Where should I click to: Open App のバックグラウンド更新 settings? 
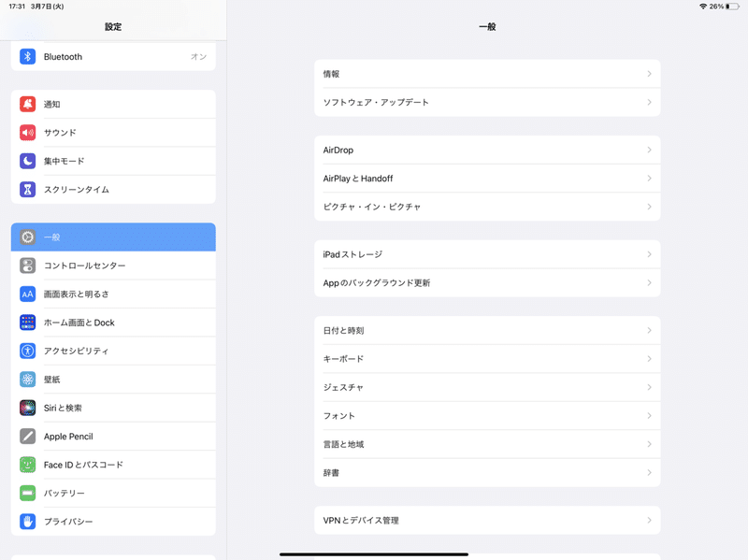pyautogui.click(x=487, y=283)
